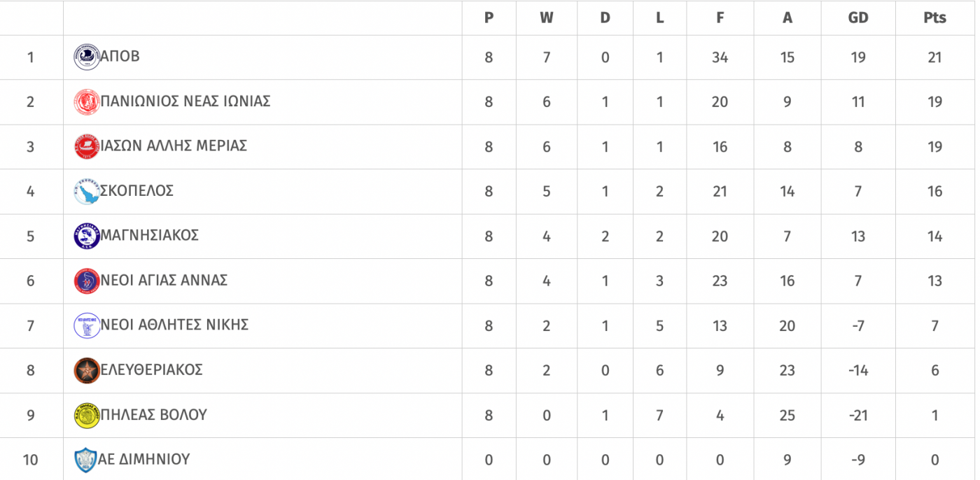Click the ΕΛΕΥΘΕΡΙΑΚΟΣ star logo
980x480 pixels.
pos(87,370)
